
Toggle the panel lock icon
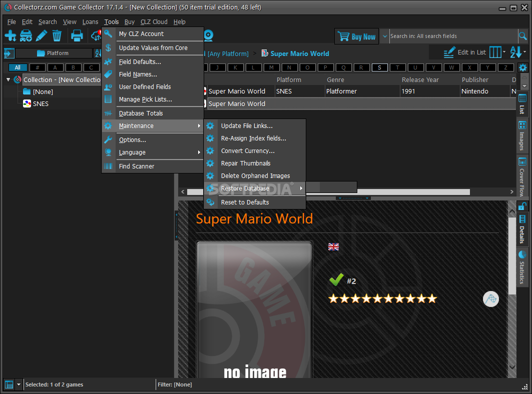click(x=522, y=206)
